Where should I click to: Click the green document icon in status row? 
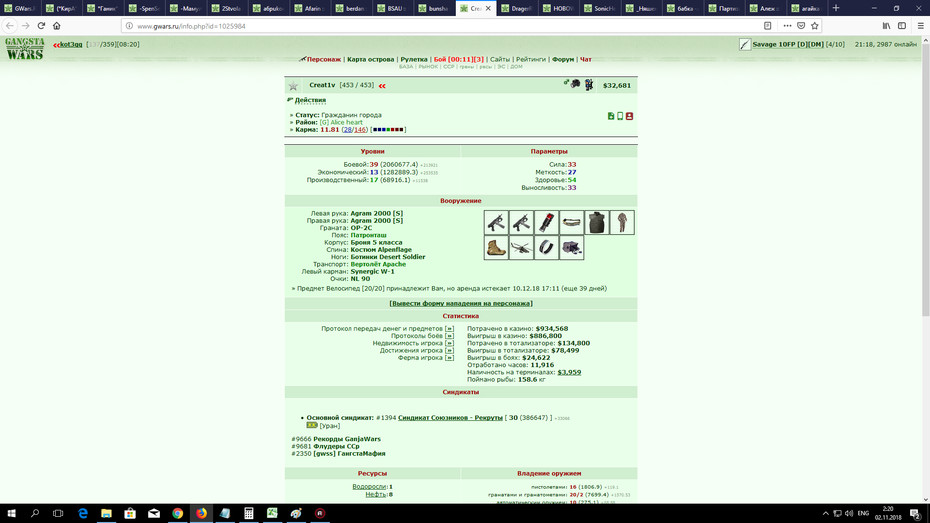(x=611, y=116)
